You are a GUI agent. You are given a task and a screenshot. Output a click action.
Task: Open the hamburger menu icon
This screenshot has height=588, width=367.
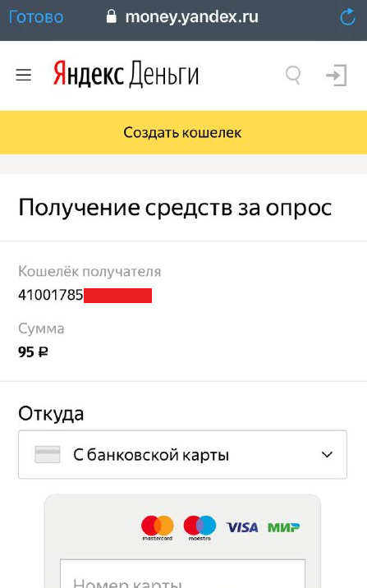click(23, 75)
